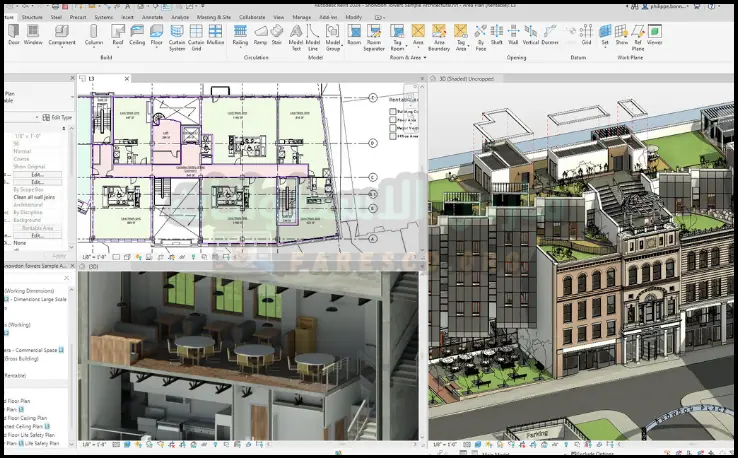This screenshot has width=738, height=458.
Task: Expand the Room & Area panel dropdown
Action: tap(427, 57)
